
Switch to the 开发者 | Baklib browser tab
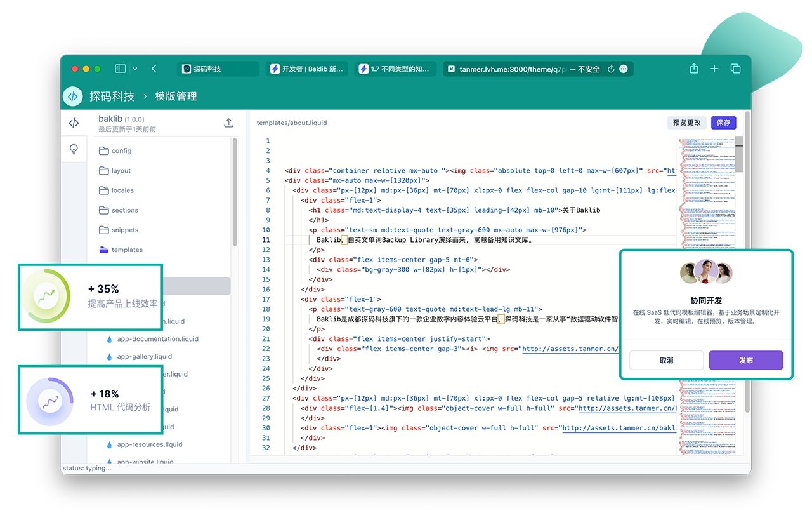(x=307, y=69)
